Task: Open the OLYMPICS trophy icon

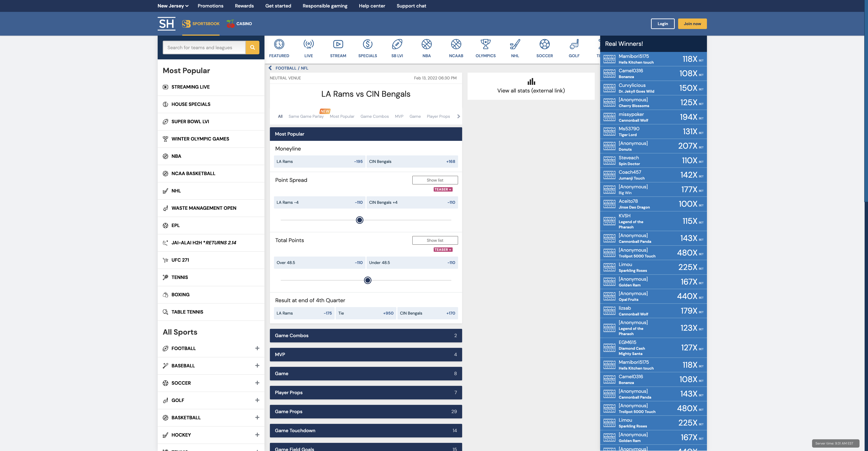Action: tap(485, 47)
